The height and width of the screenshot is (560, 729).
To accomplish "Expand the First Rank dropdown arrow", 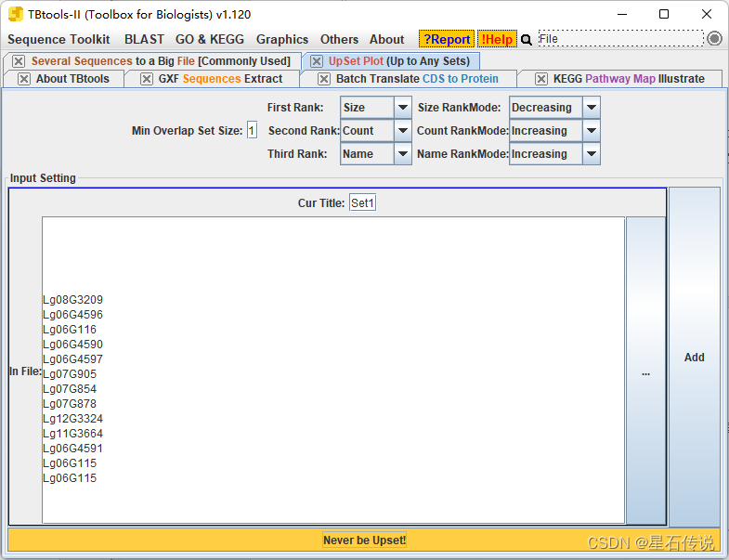I will pos(403,108).
